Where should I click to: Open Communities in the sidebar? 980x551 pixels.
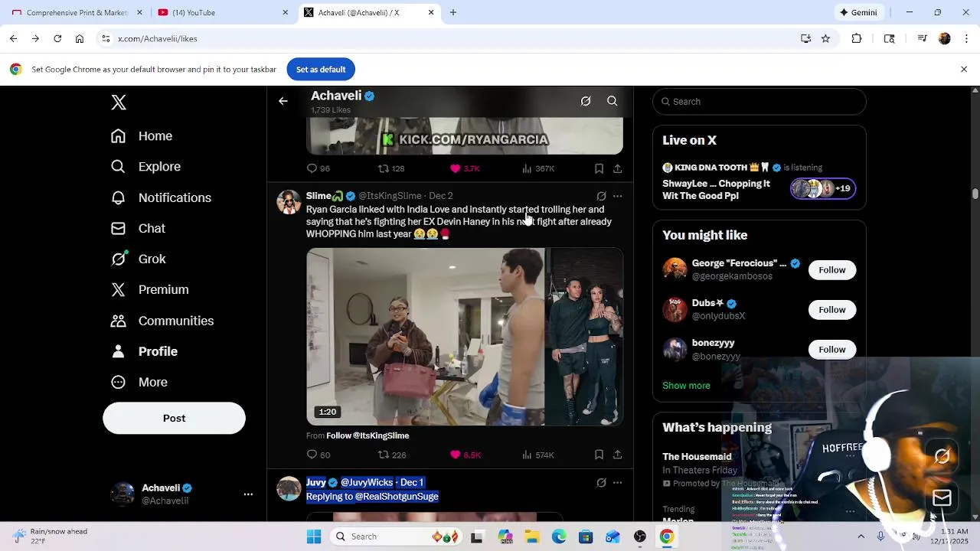tap(162, 321)
